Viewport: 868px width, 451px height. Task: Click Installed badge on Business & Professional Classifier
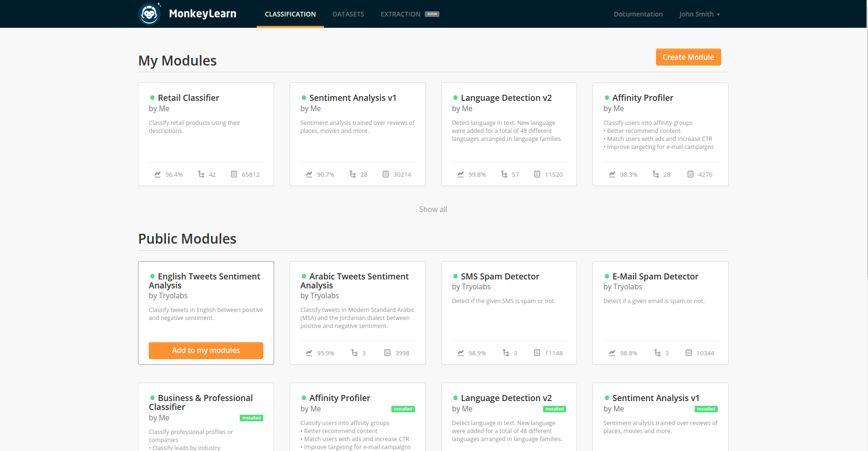coord(251,418)
